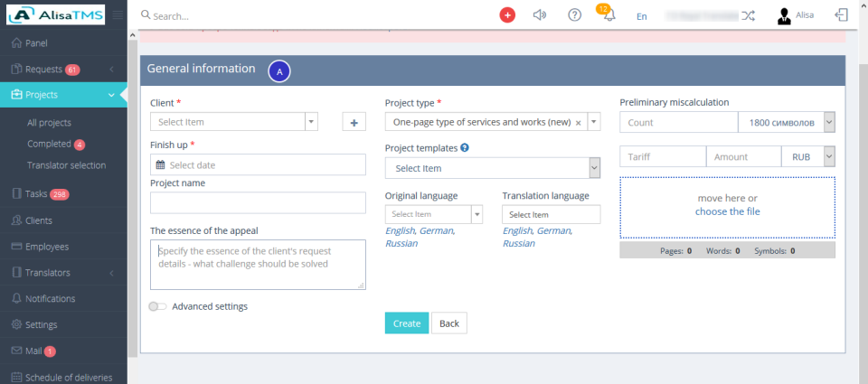Open the Project templates dropdown
The width and height of the screenshot is (868, 384).
[x=493, y=168]
